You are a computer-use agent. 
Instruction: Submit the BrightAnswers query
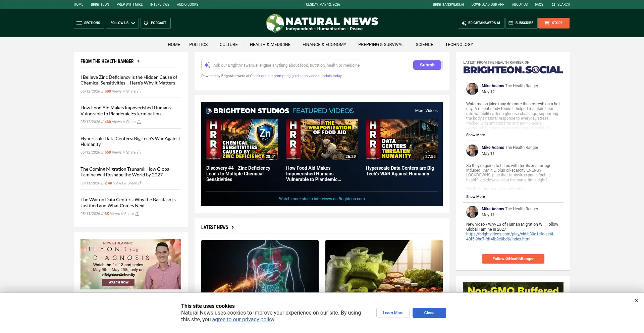(x=427, y=65)
